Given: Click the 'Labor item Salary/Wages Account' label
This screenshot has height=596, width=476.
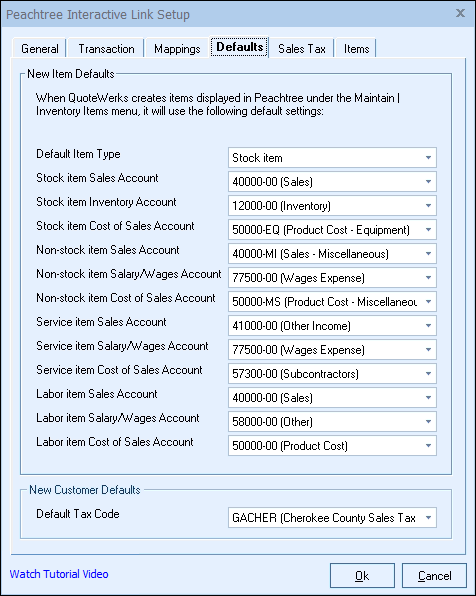Looking at the screenshot, I should [x=117, y=418].
